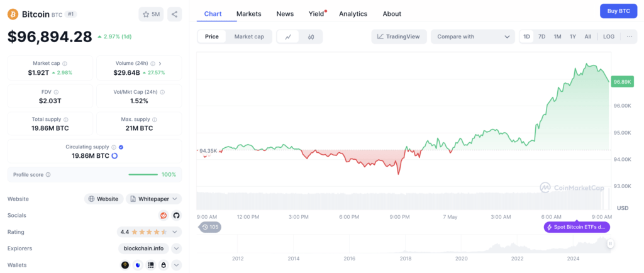Open the Compare with dropdown
This screenshot has width=644, height=273.
[473, 36]
